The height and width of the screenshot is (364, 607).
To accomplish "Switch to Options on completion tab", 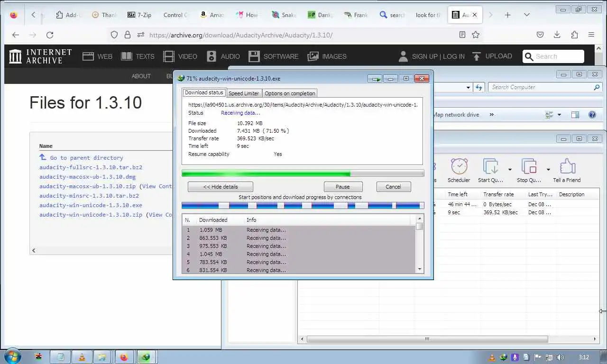I will pyautogui.click(x=290, y=93).
